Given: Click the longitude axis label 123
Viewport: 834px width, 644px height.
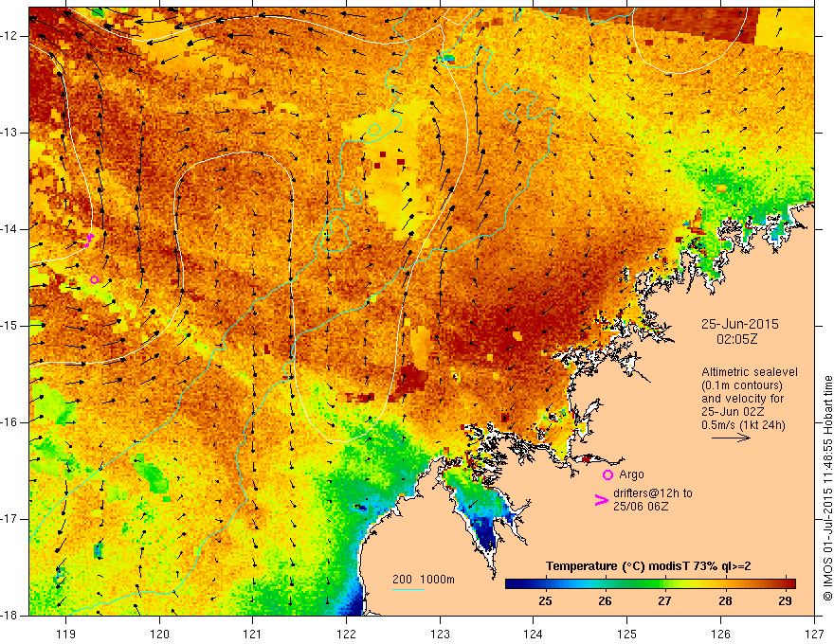Looking at the screenshot, I should (440, 634).
